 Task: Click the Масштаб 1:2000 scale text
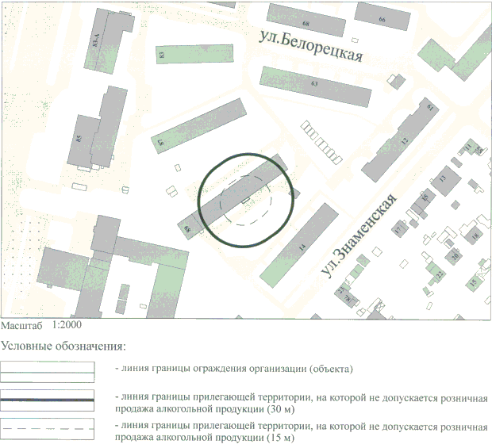pos(40,325)
